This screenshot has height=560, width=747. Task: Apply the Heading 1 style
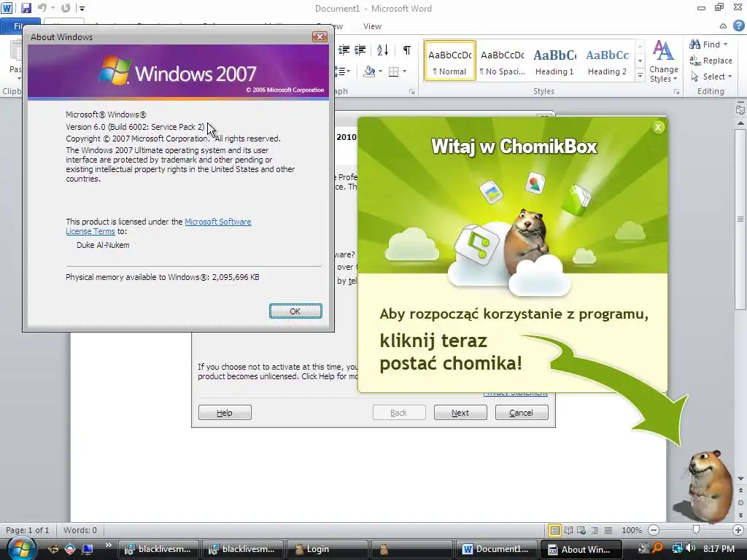554,61
